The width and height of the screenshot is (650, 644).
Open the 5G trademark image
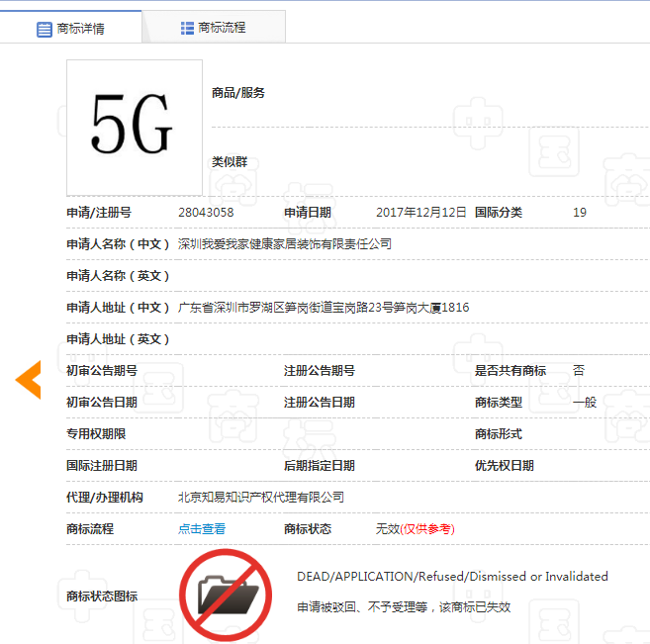click(x=135, y=128)
